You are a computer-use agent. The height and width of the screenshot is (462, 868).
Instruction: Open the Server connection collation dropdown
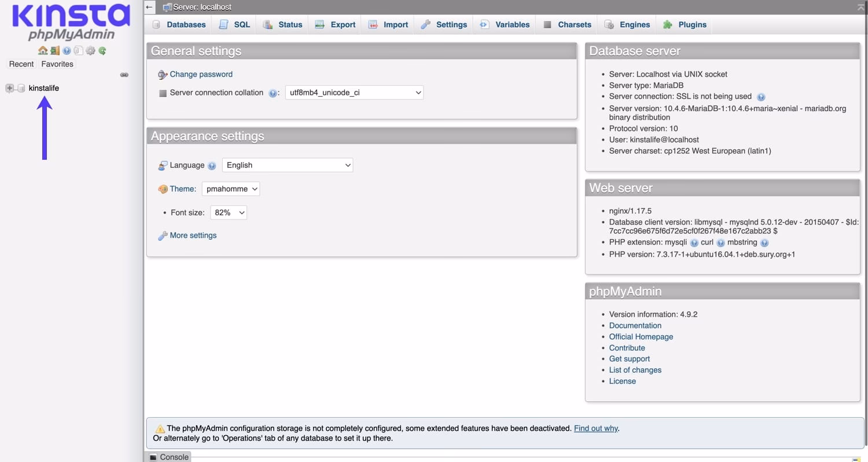354,93
